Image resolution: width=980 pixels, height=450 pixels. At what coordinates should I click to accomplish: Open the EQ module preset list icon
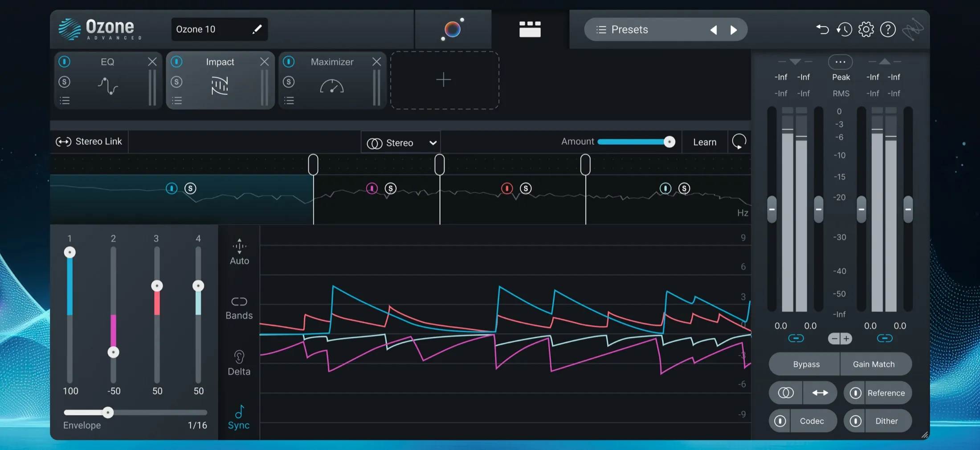tap(65, 101)
